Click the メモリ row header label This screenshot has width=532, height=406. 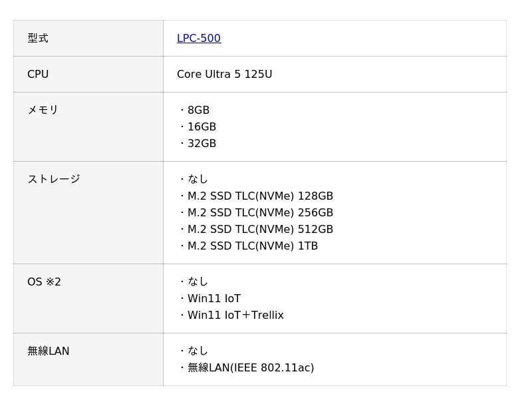[43, 110]
